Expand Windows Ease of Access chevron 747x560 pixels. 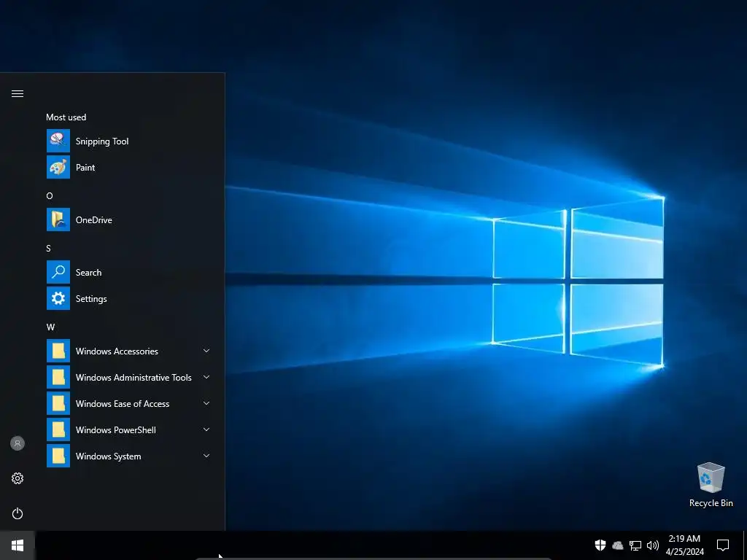click(206, 403)
